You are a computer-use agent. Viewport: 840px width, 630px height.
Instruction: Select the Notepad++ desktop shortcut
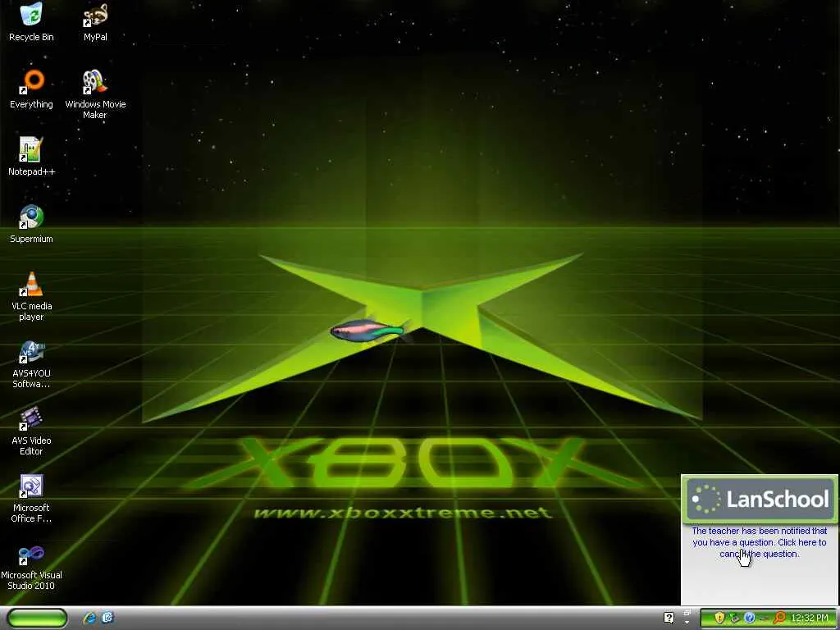coord(31,157)
